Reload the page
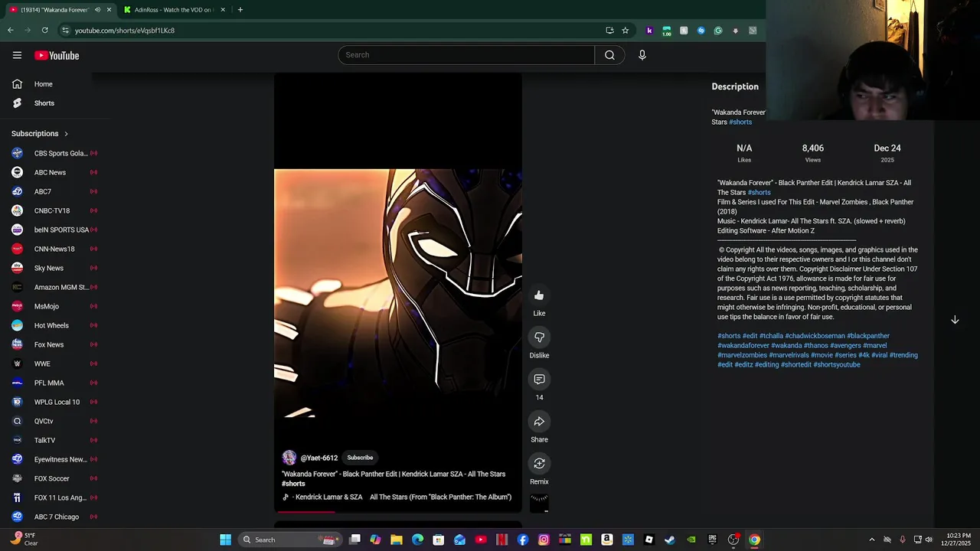This screenshot has height=551, width=980. click(x=44, y=31)
